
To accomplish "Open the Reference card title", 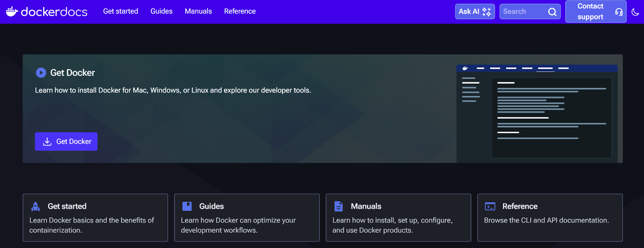I will 520,206.
